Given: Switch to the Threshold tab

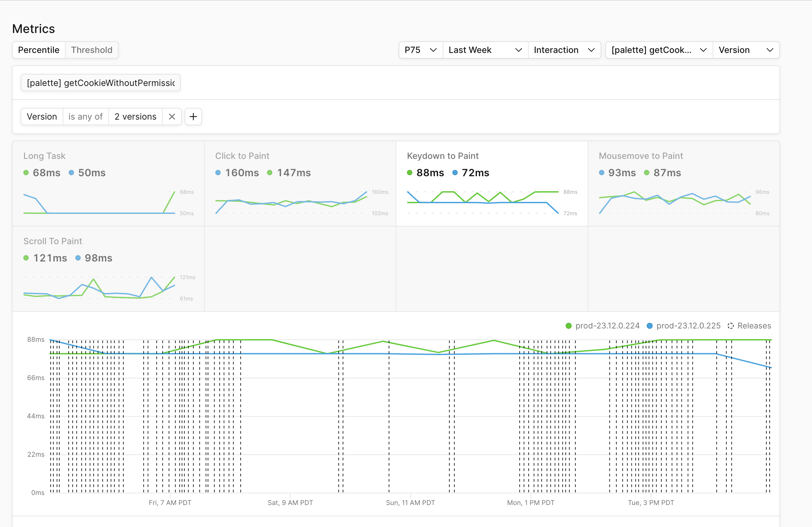Looking at the screenshot, I should click(x=92, y=50).
